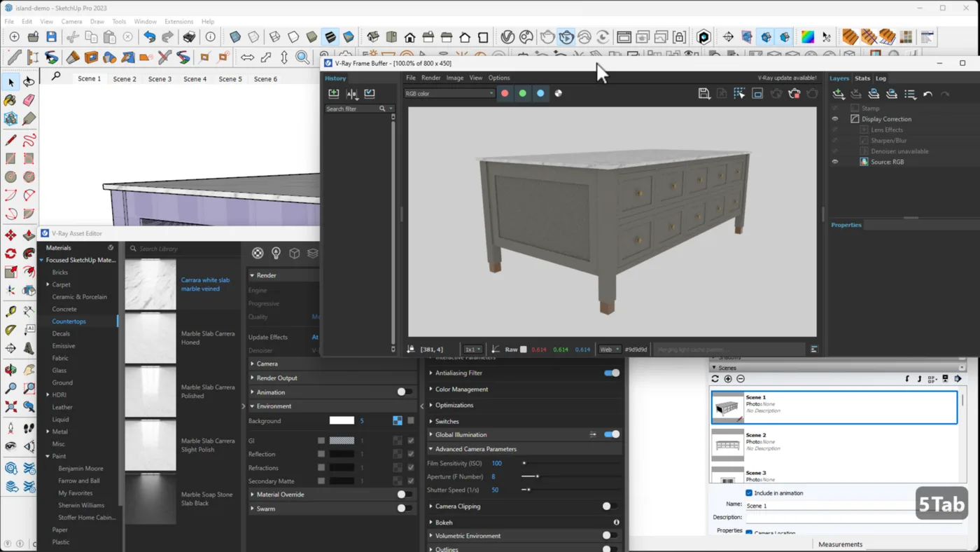980x552 pixels.
Task: Open the Stats tab in frame buffer
Action: tap(862, 78)
